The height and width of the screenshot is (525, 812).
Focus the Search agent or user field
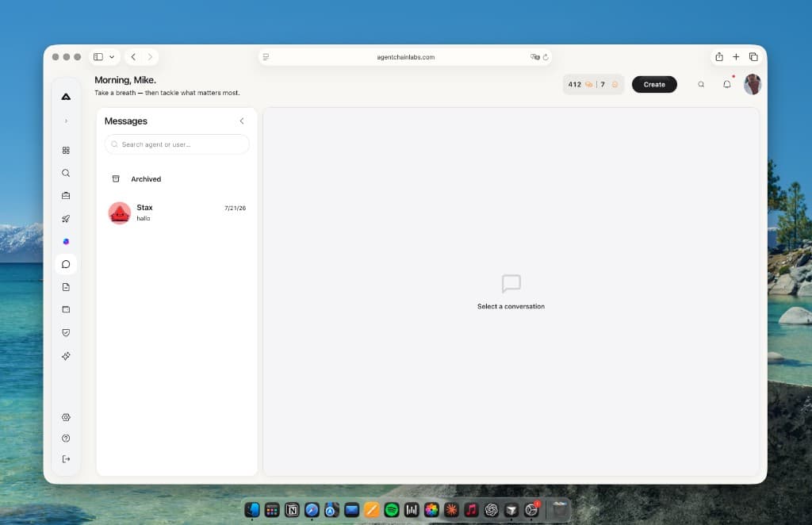tap(177, 144)
